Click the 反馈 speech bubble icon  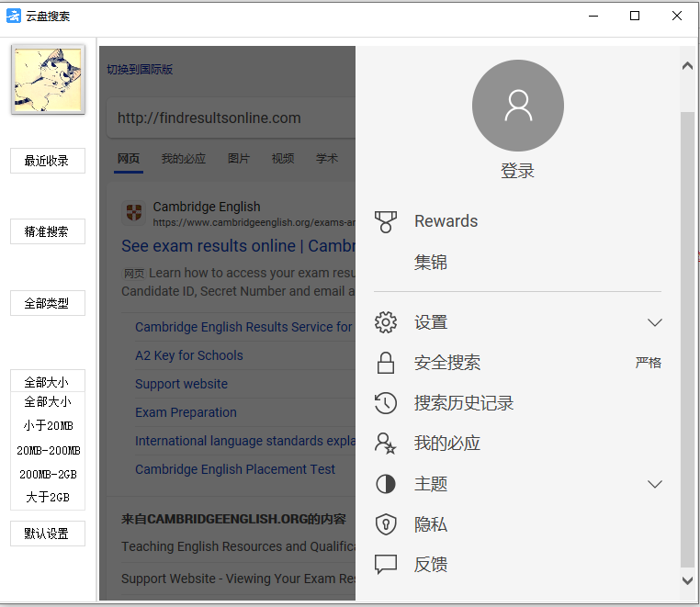(x=386, y=564)
